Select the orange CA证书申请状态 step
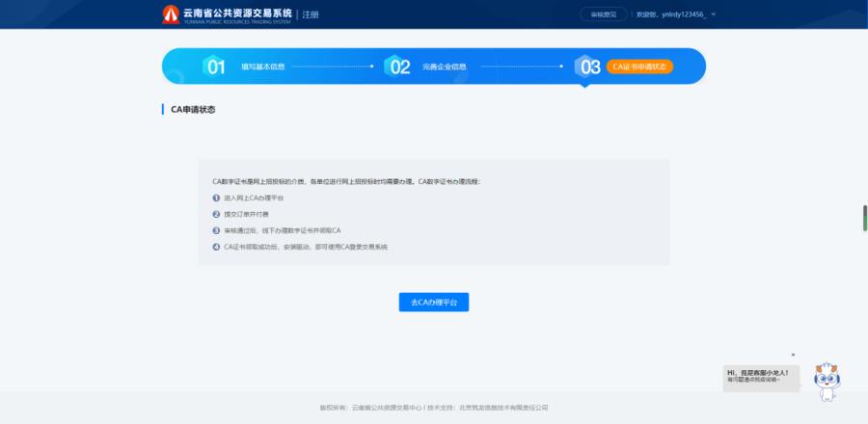 click(x=639, y=66)
